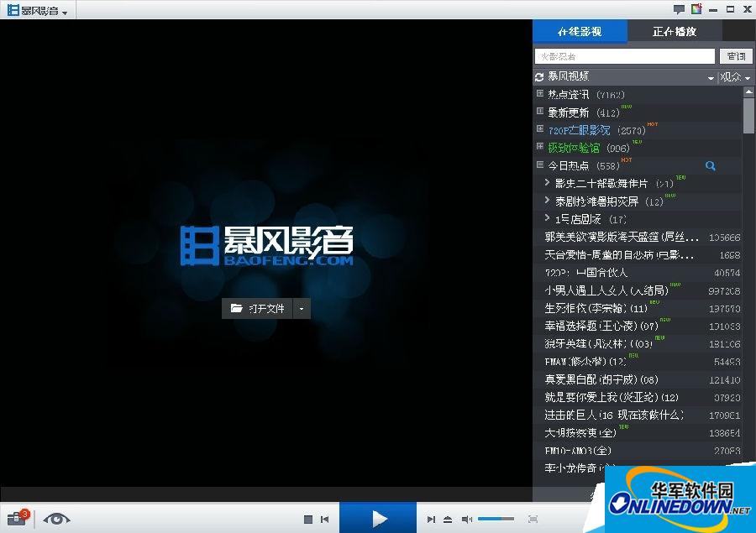
Task: Open the message bubble icon in title bar
Action: tap(679, 9)
